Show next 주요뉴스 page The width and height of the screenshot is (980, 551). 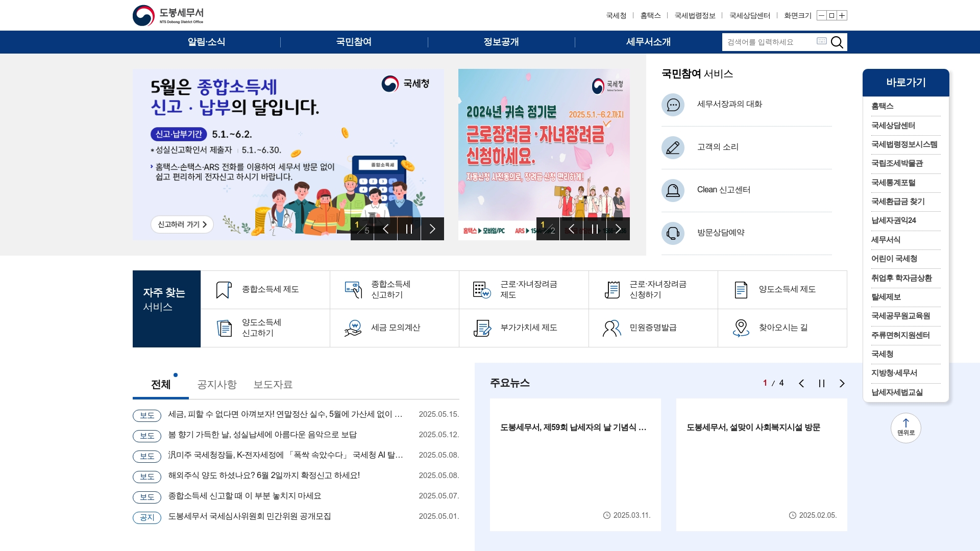pyautogui.click(x=842, y=383)
